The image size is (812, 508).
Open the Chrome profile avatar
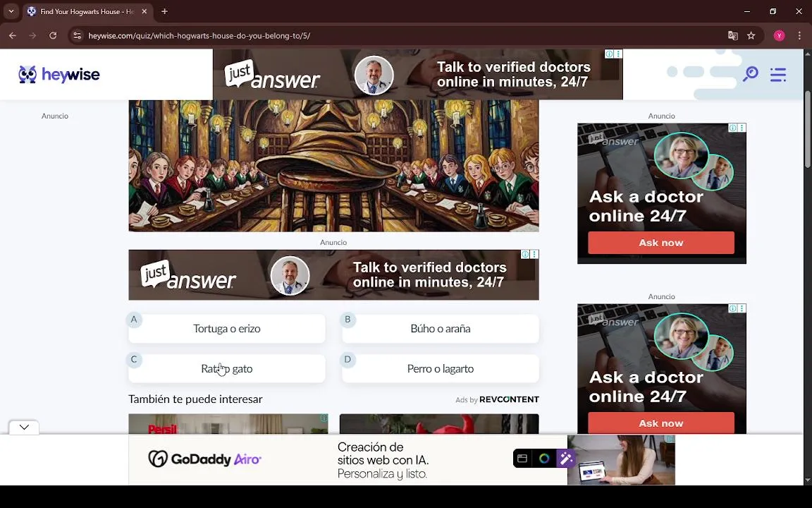(780, 36)
